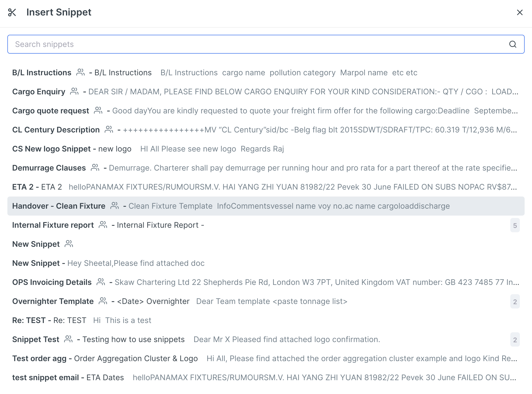Click the scissors snippet icon in header
This screenshot has height=394, width=532.
tap(12, 12)
